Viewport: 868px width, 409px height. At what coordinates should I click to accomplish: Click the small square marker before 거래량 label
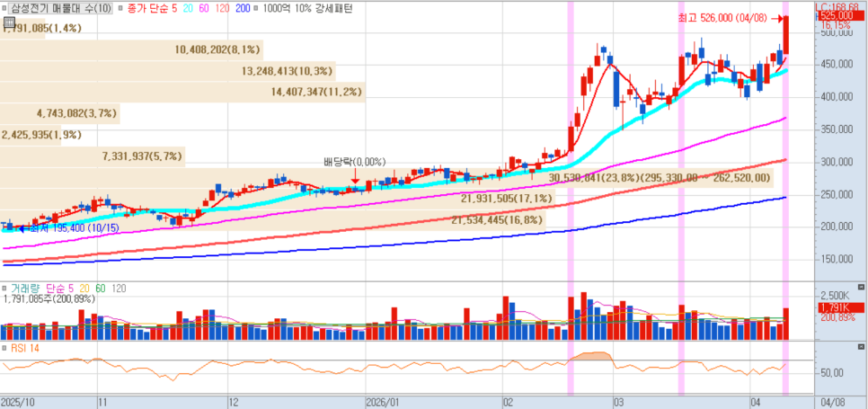(5, 289)
